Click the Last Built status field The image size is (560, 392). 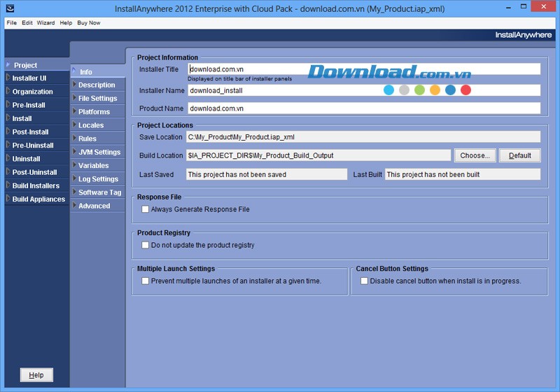pyautogui.click(x=463, y=174)
